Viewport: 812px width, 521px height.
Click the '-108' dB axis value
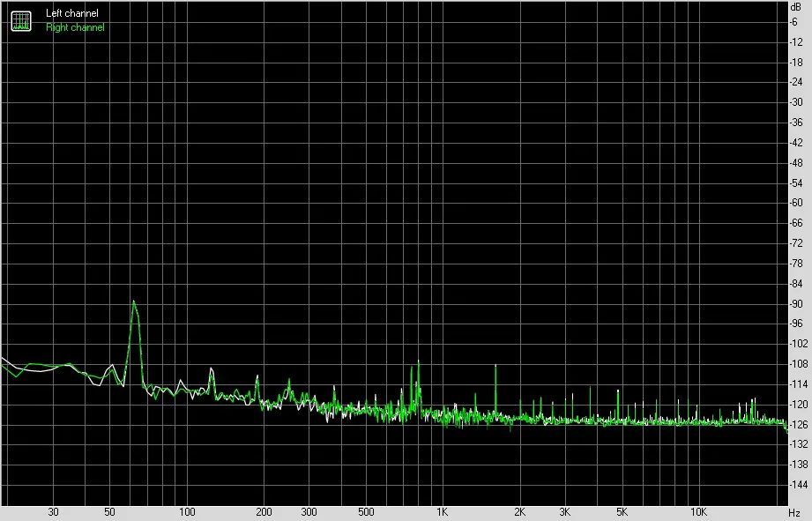798,364
